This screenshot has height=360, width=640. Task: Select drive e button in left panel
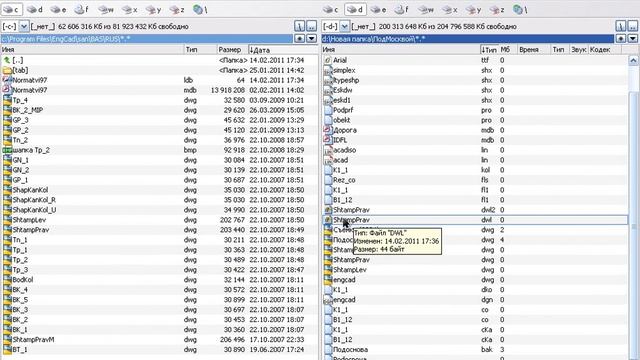tap(58, 9)
